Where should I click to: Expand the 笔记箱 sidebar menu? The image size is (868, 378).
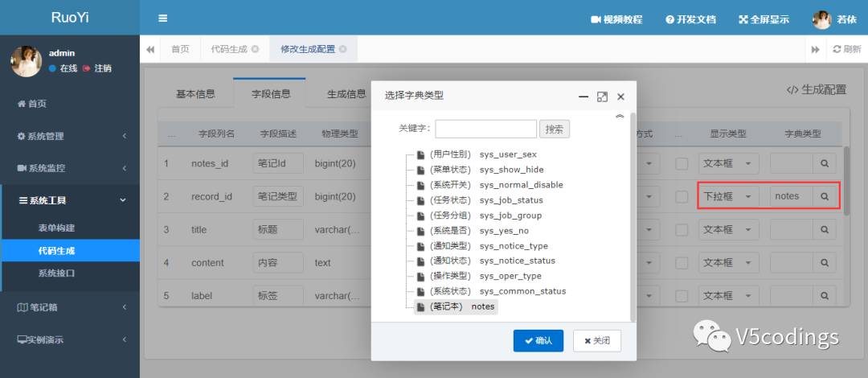[x=70, y=306]
